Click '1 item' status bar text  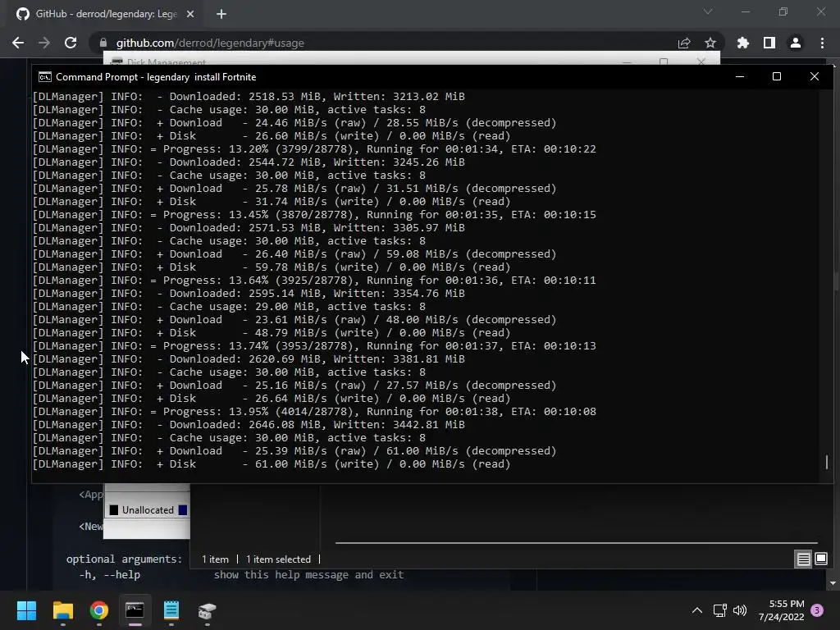coord(215,559)
